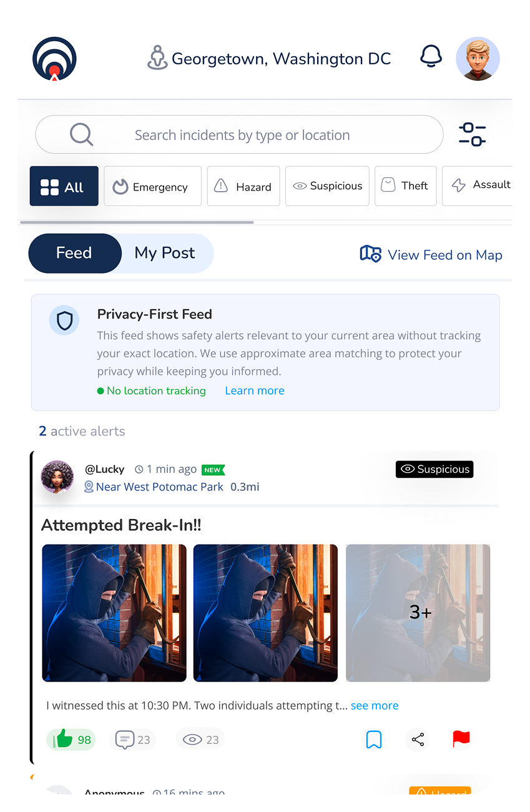Expand the 3+ additional photos
The height and width of the screenshot is (812, 530).
[418, 613]
